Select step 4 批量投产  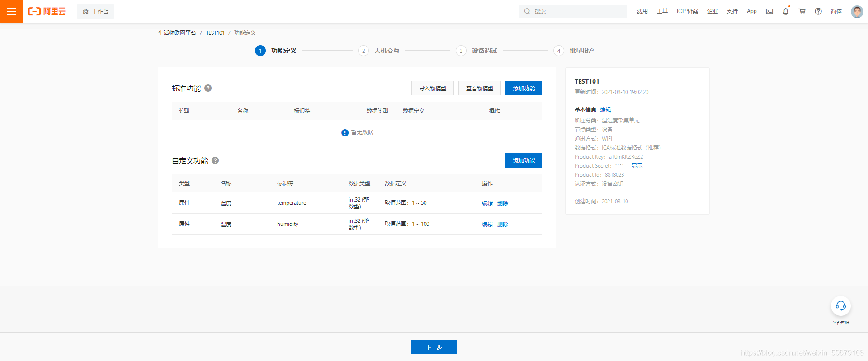574,51
